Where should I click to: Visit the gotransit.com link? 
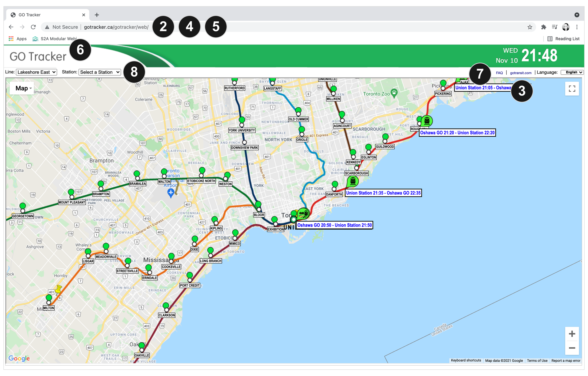point(520,73)
